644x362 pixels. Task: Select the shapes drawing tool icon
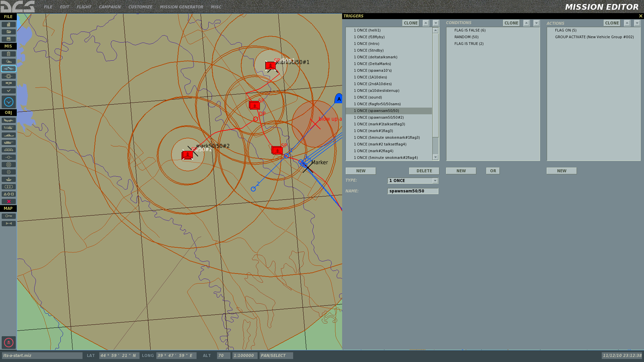click(x=9, y=194)
